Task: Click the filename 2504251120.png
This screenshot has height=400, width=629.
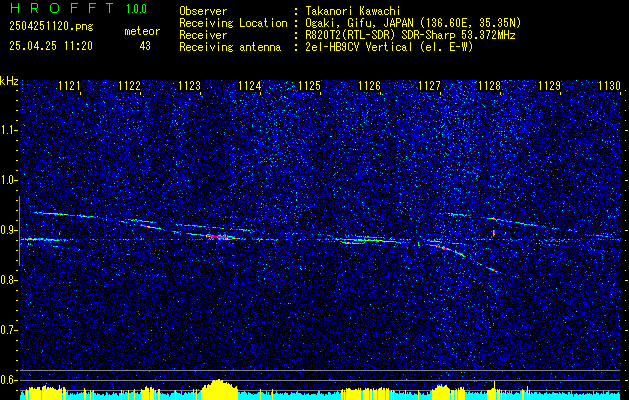Action: tap(51, 27)
